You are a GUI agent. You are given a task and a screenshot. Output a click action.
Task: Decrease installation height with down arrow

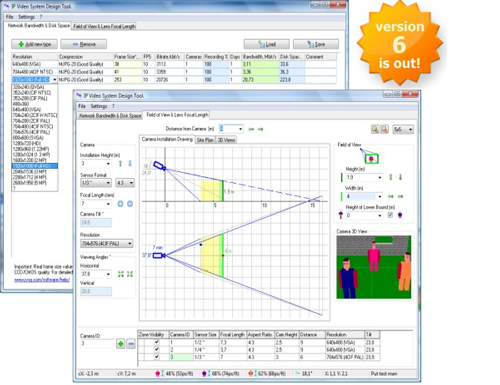coord(130,163)
